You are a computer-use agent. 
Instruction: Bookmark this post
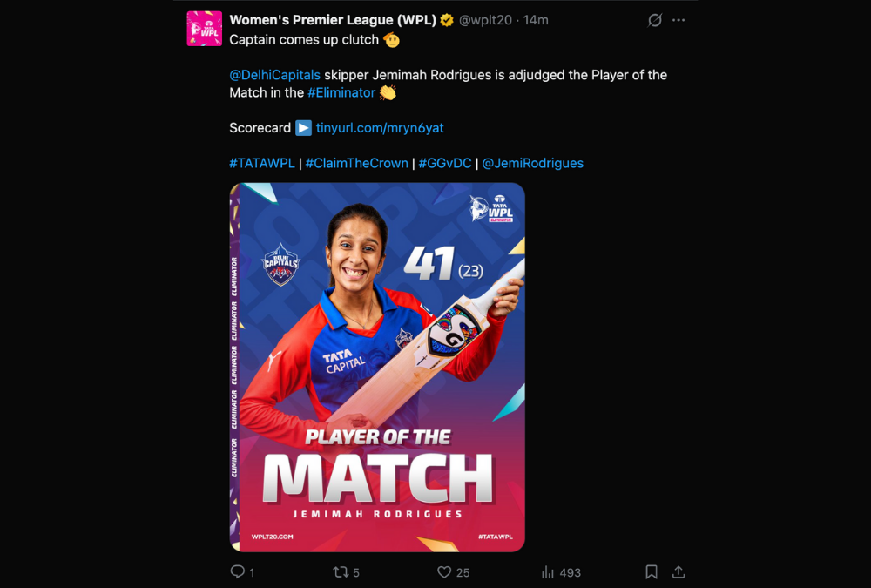pyautogui.click(x=651, y=571)
